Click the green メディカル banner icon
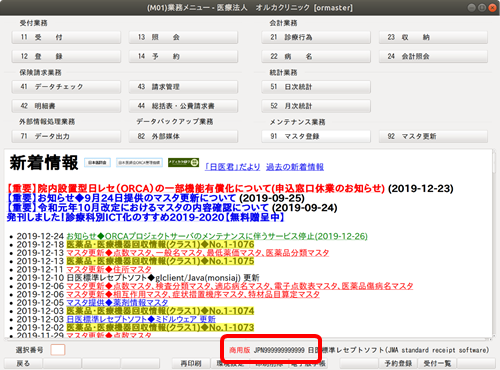 point(183,163)
